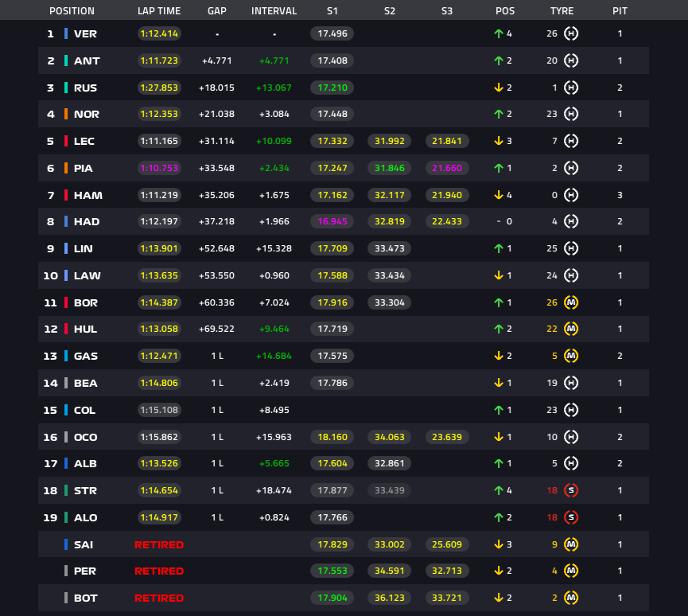The image size is (688, 616).
Task: Select the TYRE column header
Action: point(562,11)
